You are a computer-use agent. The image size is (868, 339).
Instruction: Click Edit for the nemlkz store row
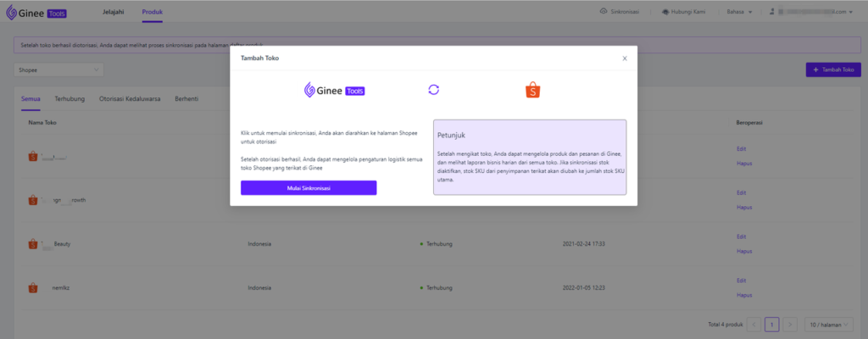pyautogui.click(x=741, y=281)
